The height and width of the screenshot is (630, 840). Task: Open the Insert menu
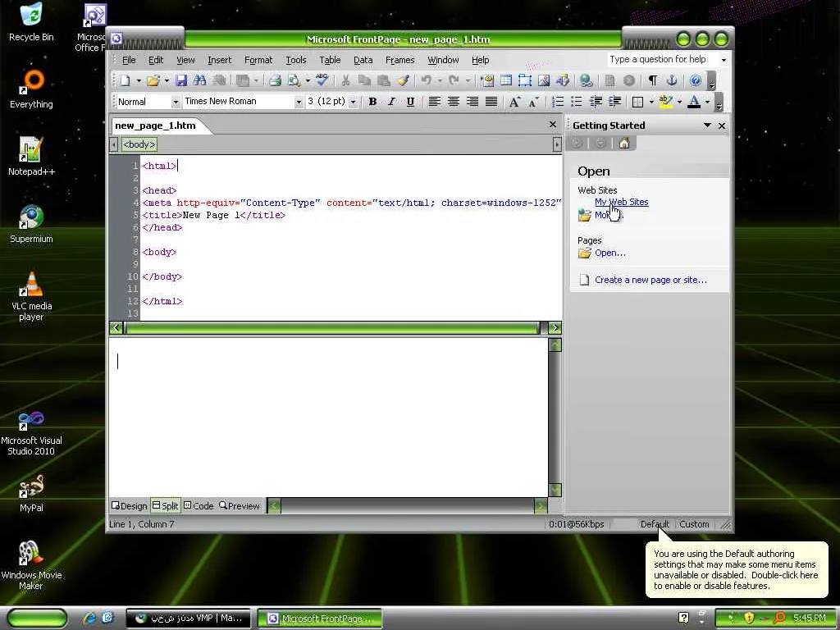pyautogui.click(x=220, y=60)
